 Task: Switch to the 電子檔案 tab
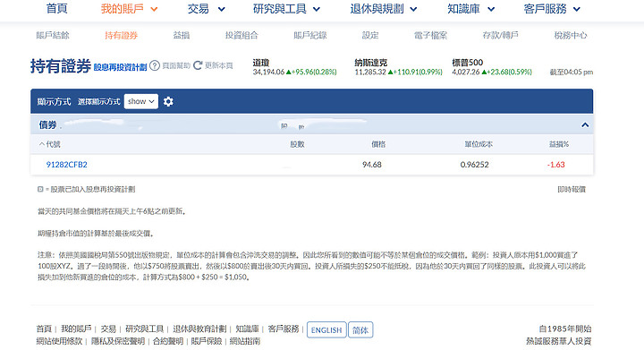click(x=430, y=35)
